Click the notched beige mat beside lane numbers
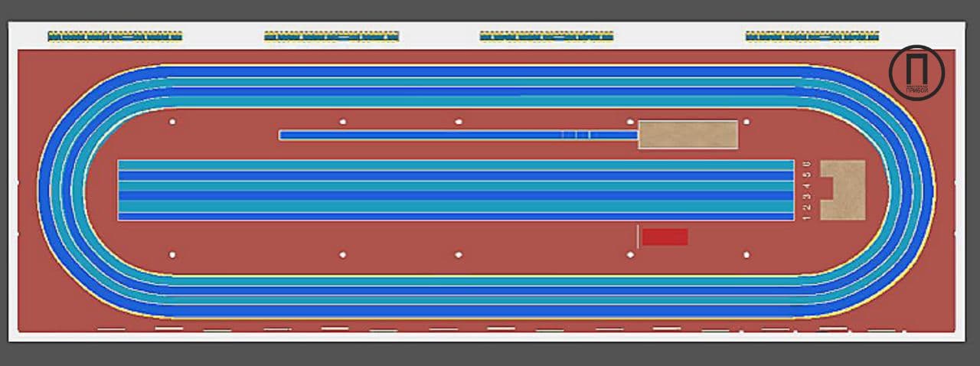Viewport: 980px width, 366px height. pos(845,190)
